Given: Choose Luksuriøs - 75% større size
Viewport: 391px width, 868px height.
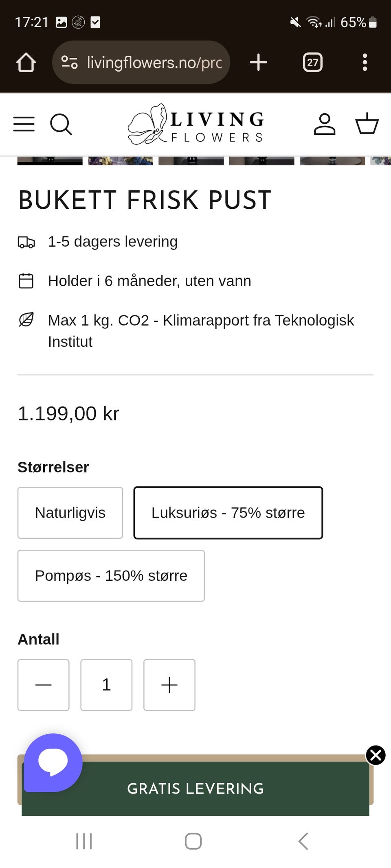Looking at the screenshot, I should [x=228, y=513].
